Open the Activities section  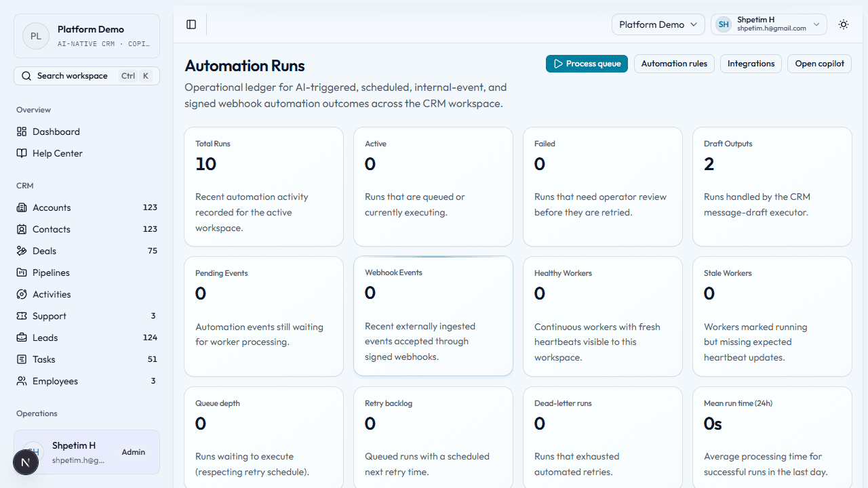(22, 294)
